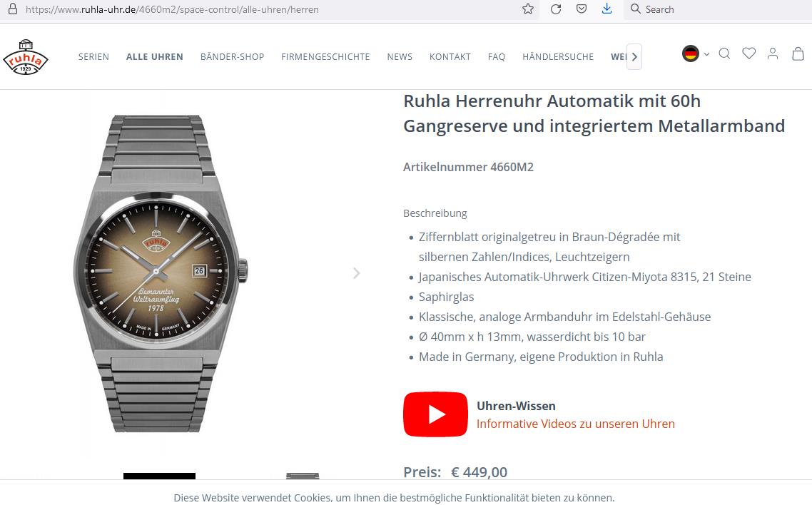Click the browser Search field

pyautogui.click(x=717, y=9)
